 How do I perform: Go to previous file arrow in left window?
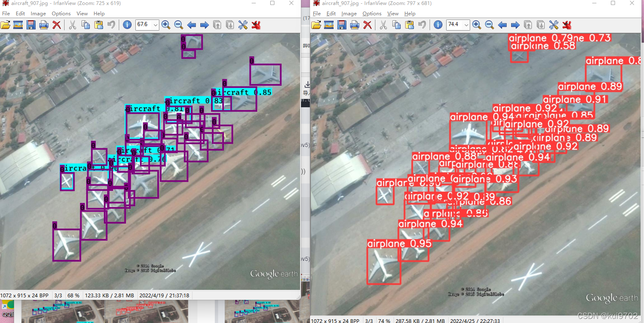(192, 25)
